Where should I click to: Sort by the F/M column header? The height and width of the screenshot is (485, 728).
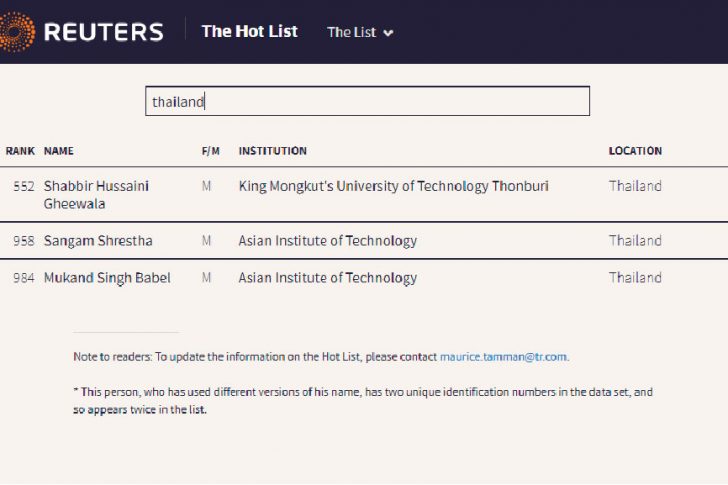210,151
